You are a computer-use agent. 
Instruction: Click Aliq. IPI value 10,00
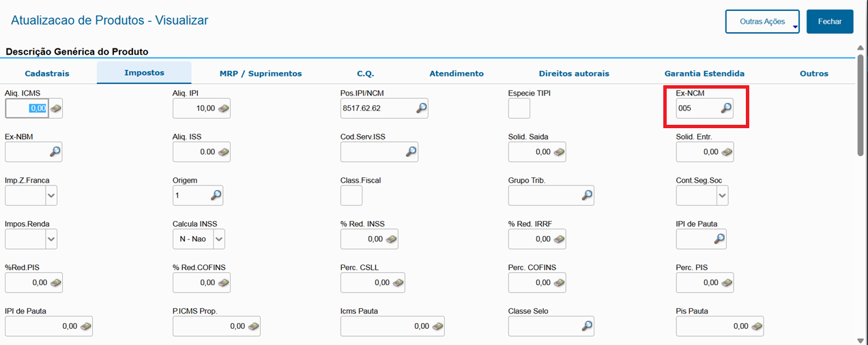tap(205, 108)
